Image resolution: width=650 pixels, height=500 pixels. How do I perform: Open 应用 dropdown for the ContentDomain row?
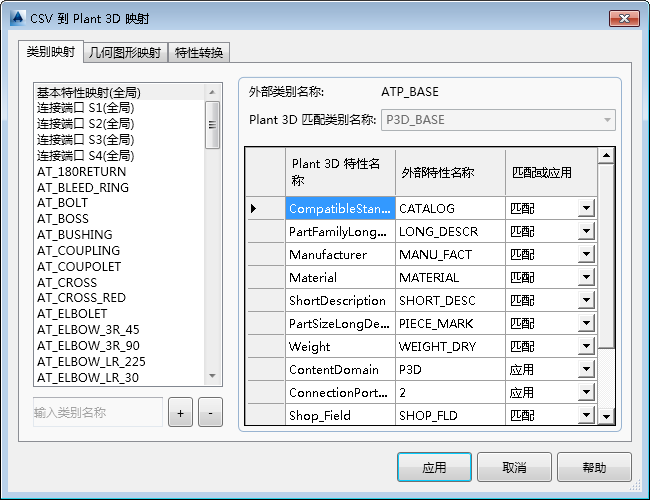tap(586, 369)
